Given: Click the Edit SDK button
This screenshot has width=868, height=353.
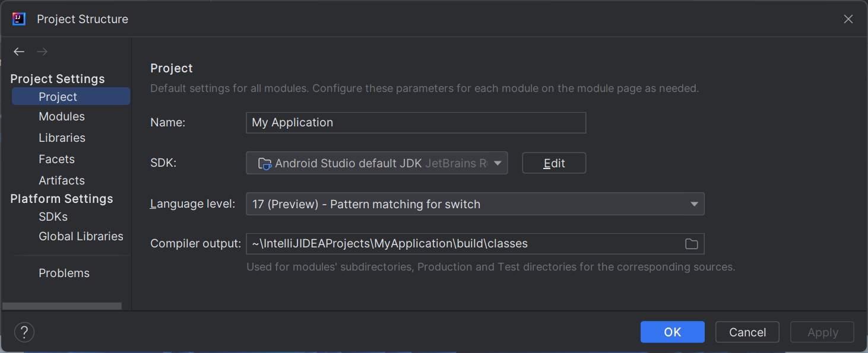Looking at the screenshot, I should pos(554,163).
